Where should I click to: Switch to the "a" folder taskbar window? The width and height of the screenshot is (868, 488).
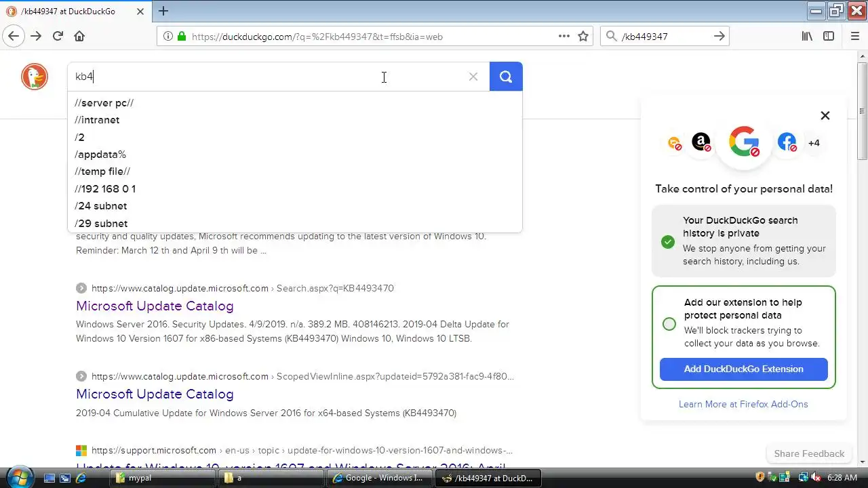pyautogui.click(x=271, y=478)
